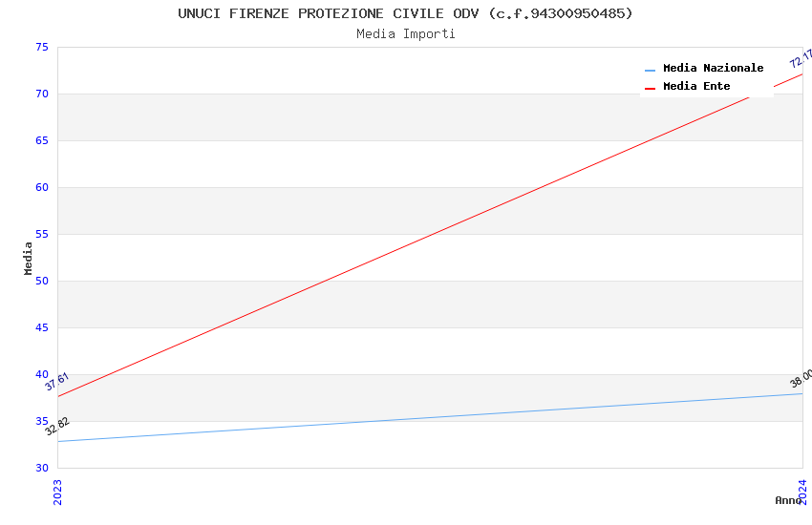Click the y-axis value 35

(42, 421)
